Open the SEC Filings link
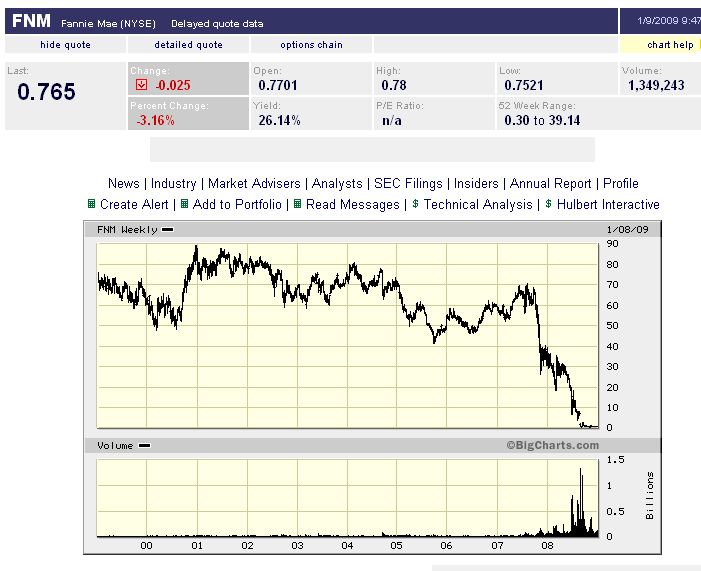The image size is (701, 571). (x=408, y=183)
